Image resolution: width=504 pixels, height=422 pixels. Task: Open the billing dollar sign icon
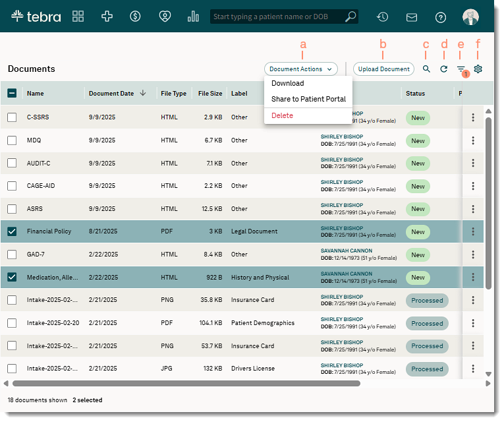(x=135, y=16)
